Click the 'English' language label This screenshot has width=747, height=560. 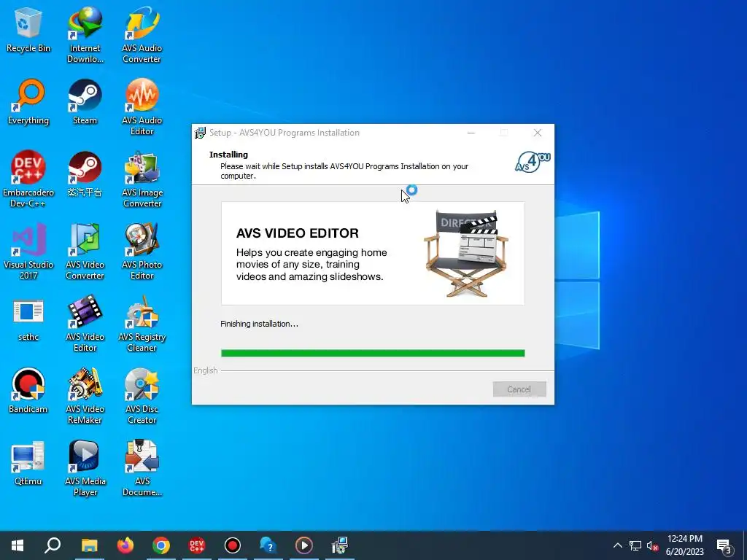205,370
